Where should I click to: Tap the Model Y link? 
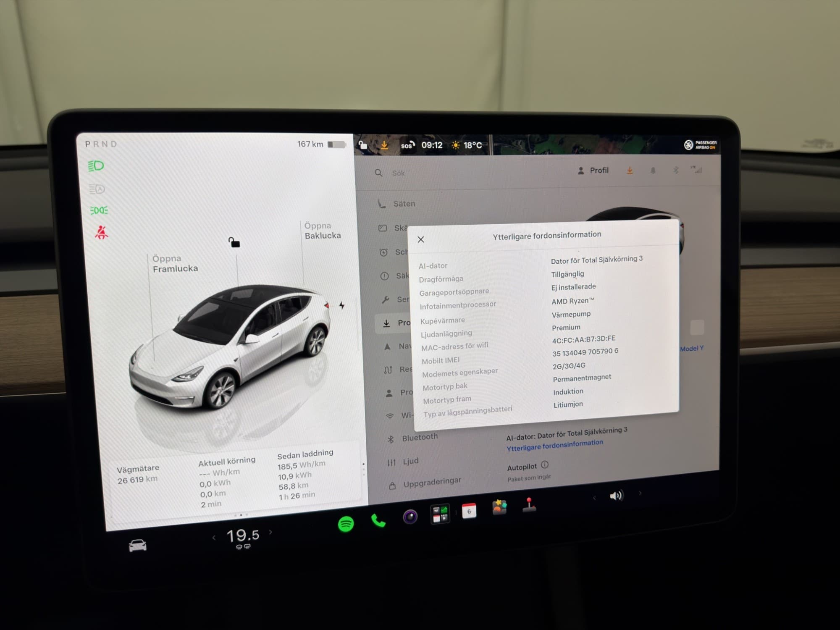pos(692,349)
